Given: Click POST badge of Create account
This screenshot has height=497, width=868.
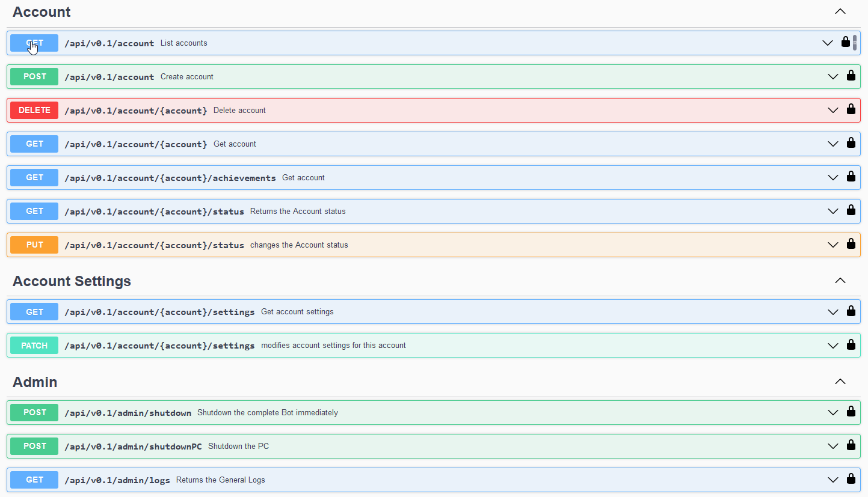Looking at the screenshot, I should click(34, 76).
